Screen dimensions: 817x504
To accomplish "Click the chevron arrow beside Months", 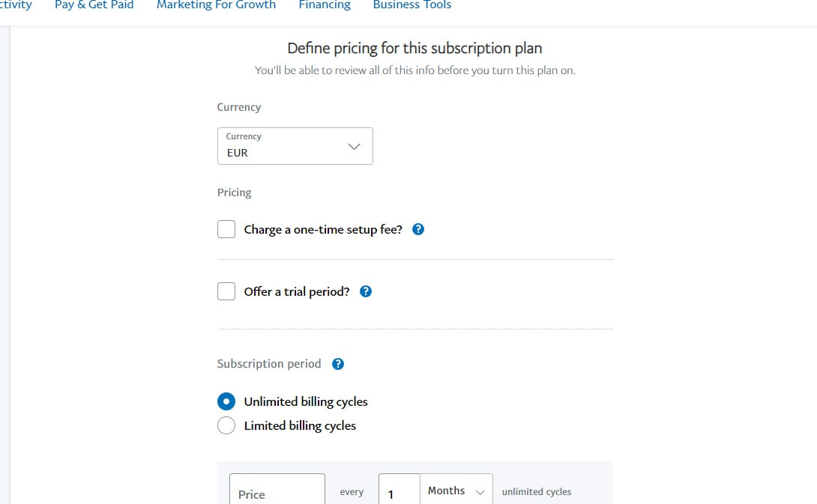I will click(x=480, y=492).
